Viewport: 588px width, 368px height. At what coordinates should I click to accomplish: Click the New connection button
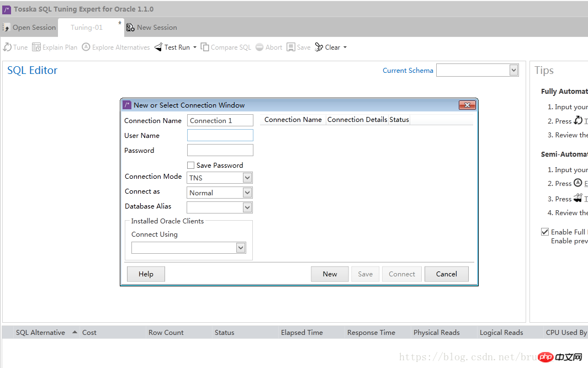(x=330, y=274)
